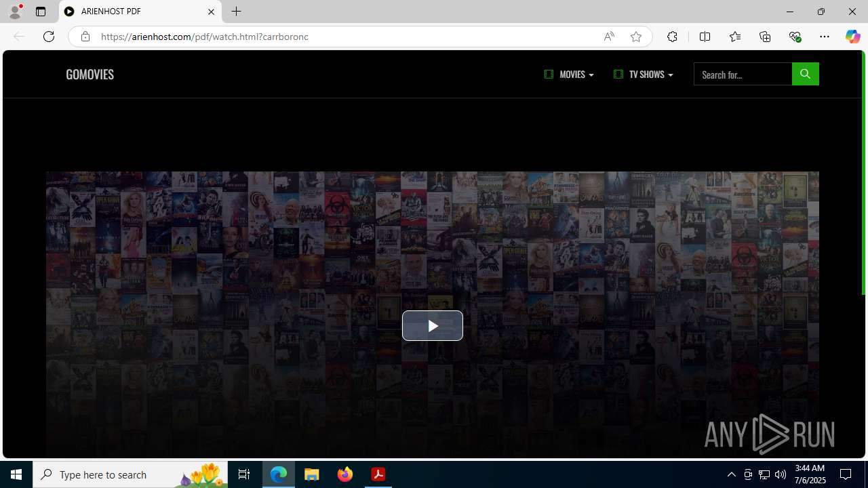This screenshot has width=868, height=488.
Task: Add this page to favorites star
Action: tap(636, 37)
